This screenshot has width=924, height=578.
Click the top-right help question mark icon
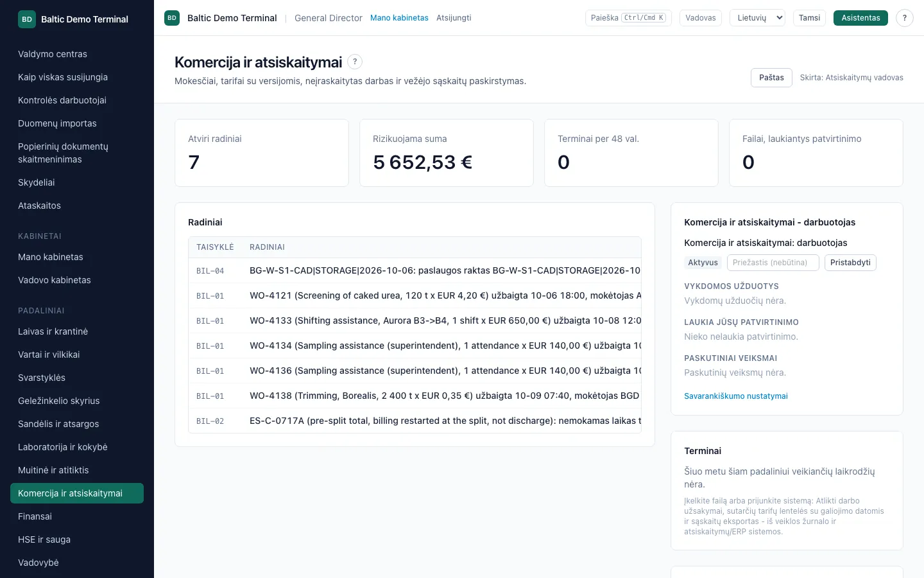904,18
